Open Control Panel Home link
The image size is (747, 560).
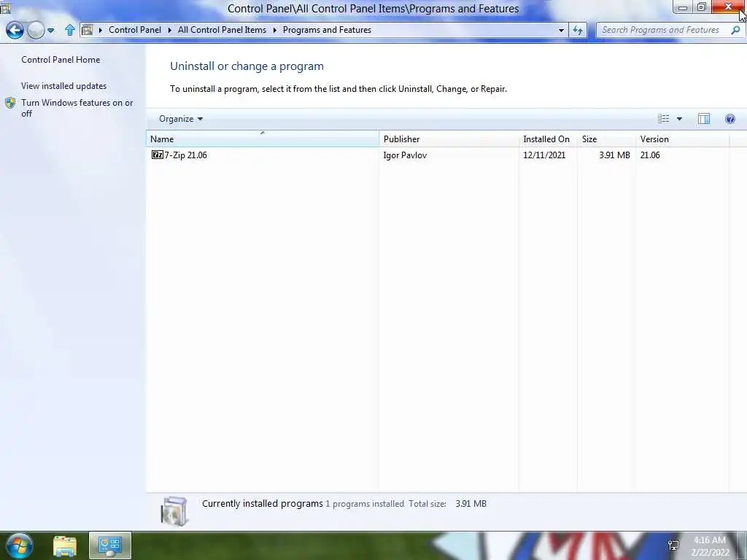pos(61,60)
